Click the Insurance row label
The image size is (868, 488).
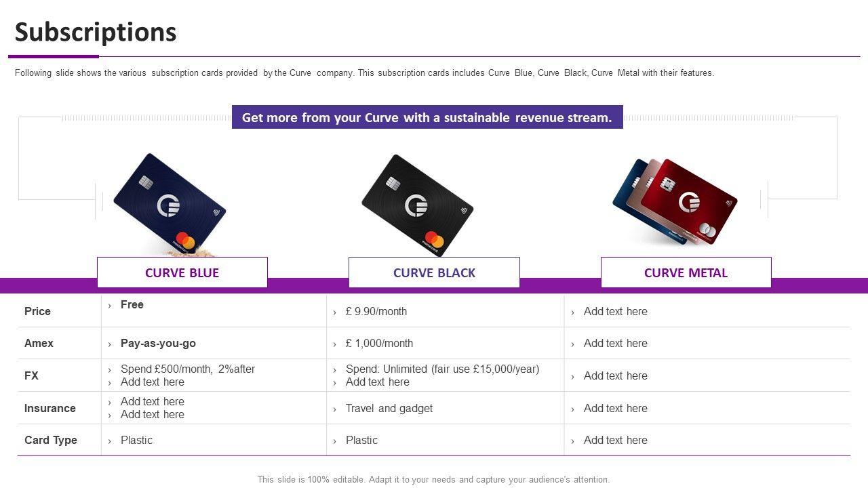click(50, 408)
